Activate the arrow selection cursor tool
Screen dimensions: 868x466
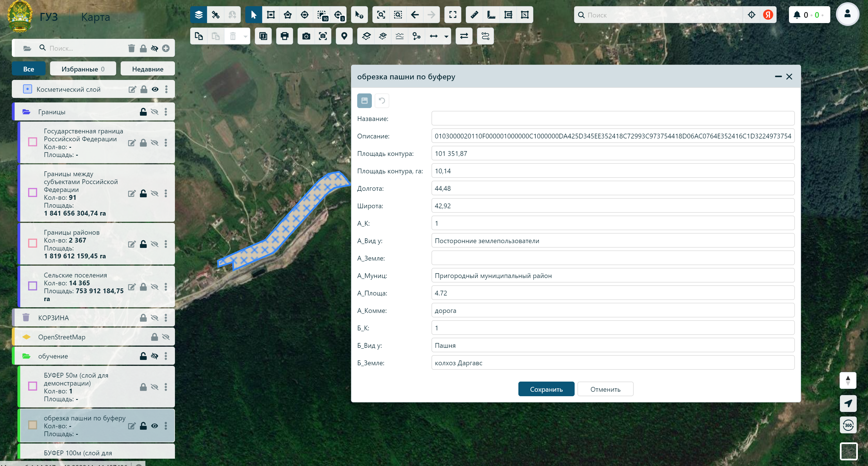[253, 15]
